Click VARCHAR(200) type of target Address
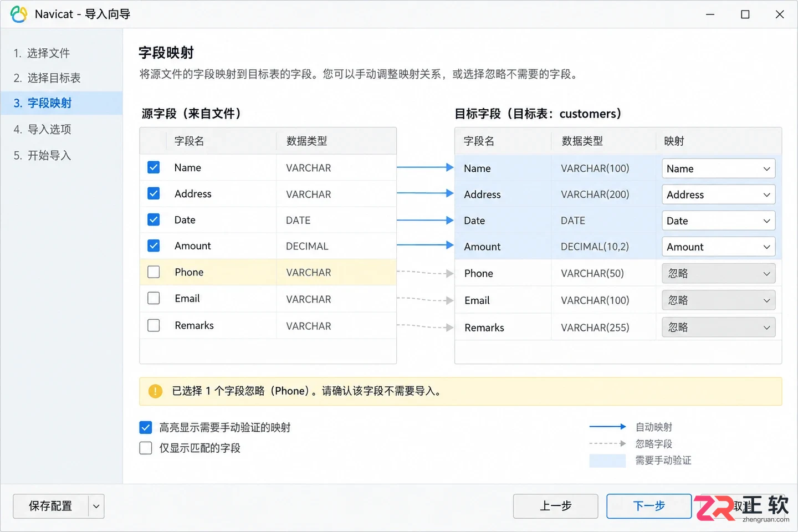798x532 pixels. tap(595, 195)
